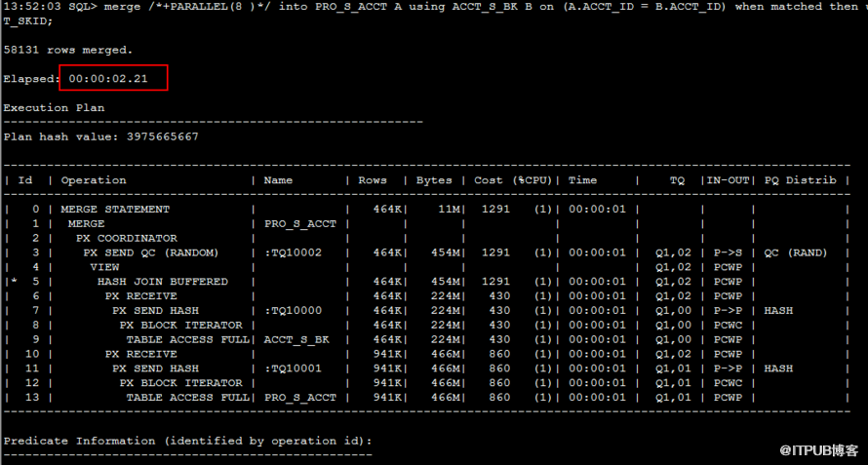Screen dimensions: 868x465
Task: Click the 'Predicate Information' heading line
Action: (187, 442)
